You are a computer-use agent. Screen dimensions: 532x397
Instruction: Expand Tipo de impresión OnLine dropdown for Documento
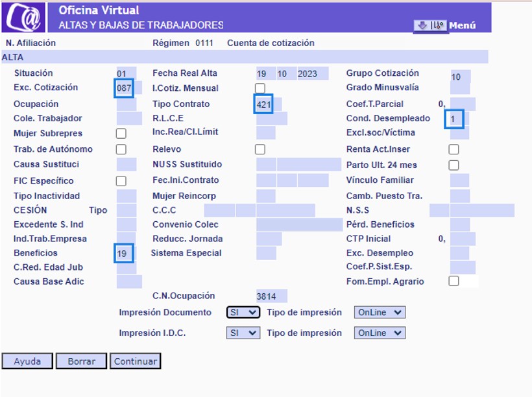pyautogui.click(x=380, y=312)
